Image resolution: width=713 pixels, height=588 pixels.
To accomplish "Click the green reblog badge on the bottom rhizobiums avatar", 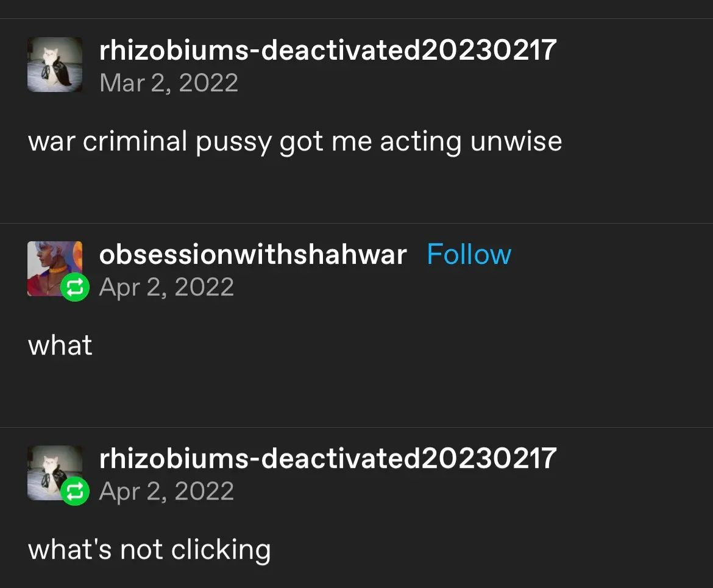I will pyautogui.click(x=75, y=491).
